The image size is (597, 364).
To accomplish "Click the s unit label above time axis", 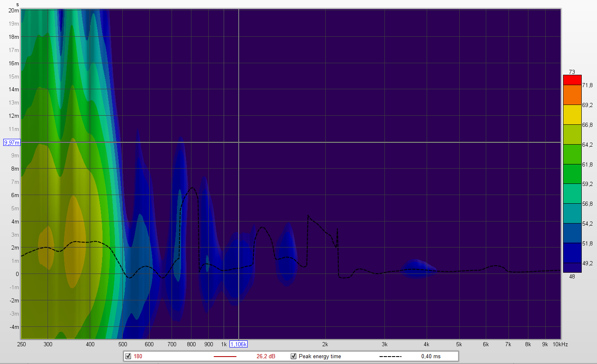I will (x=17, y=5).
